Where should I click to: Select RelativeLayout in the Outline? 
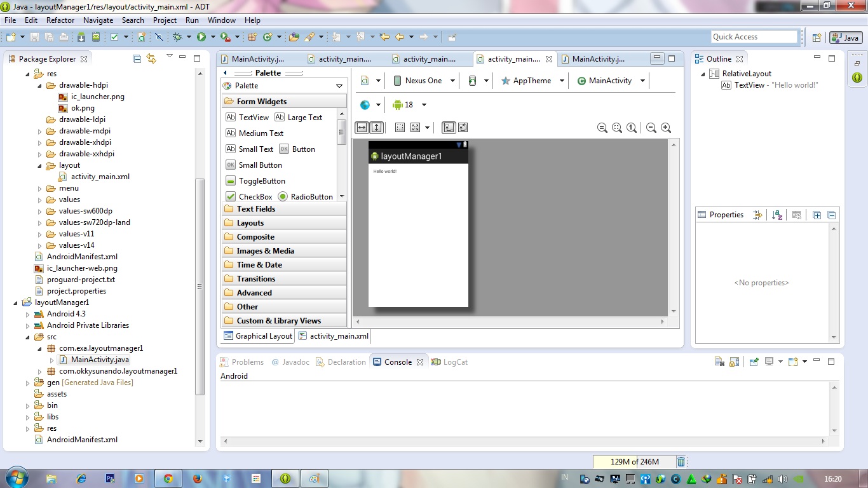point(740,74)
